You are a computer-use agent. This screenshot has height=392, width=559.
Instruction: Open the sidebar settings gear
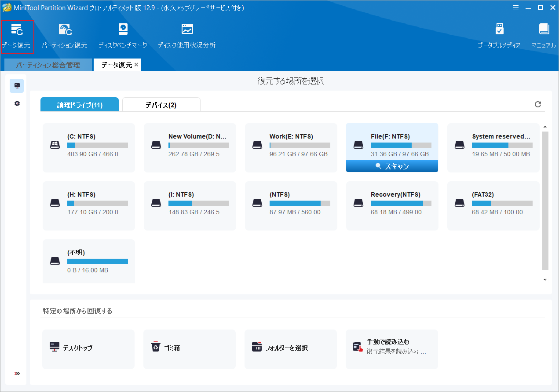point(17,103)
